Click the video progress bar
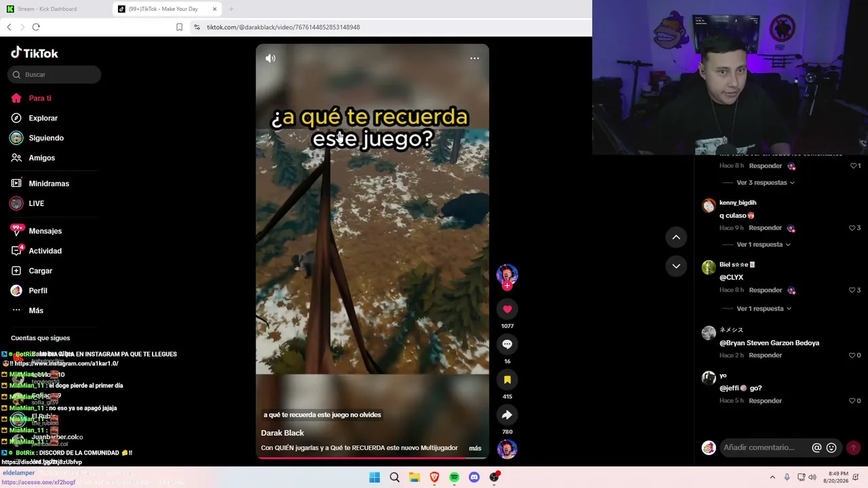 point(372,457)
